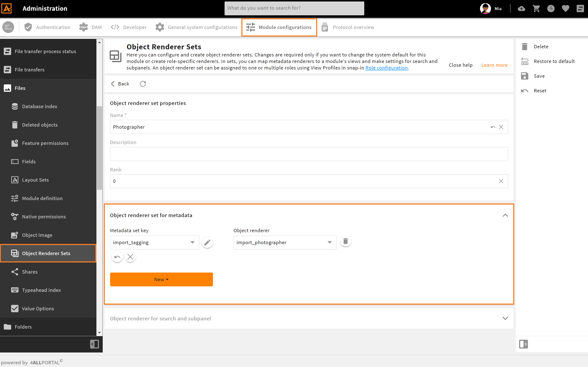Open the hamburger navigation menu button

click(x=8, y=27)
